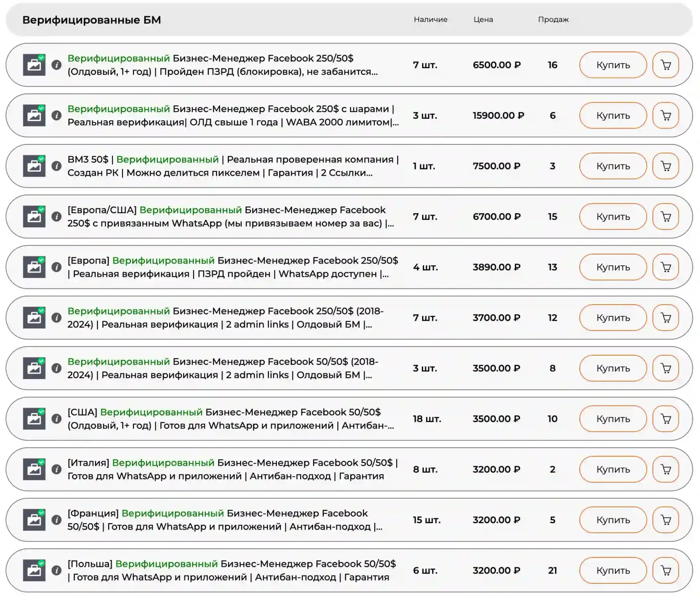
Task: Click the price '3890.00 ₽'
Action: 497,267
